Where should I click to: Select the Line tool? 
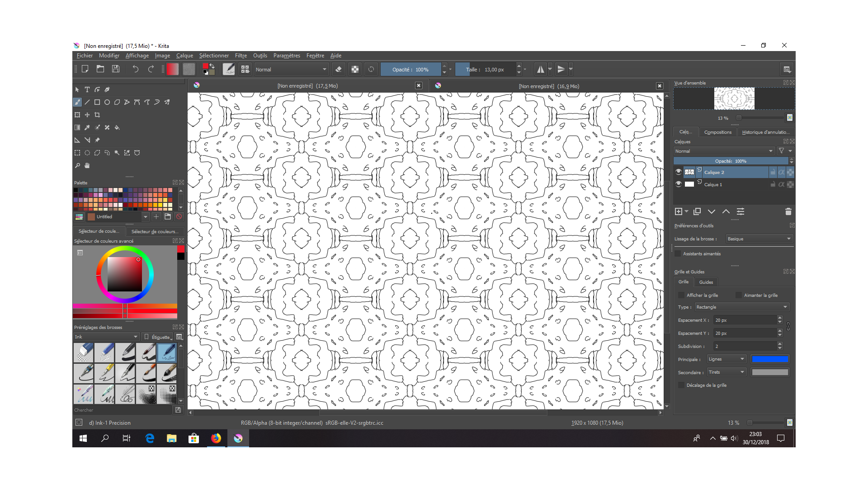tap(87, 102)
